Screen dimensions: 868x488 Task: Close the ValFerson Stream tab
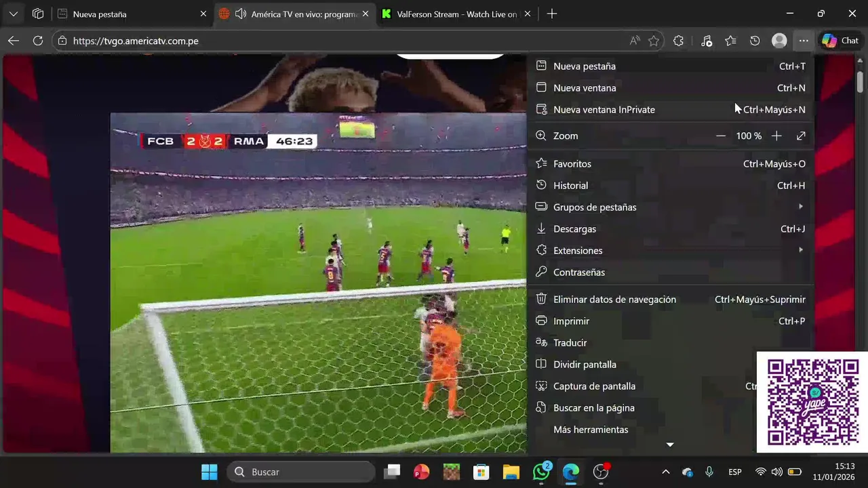tap(528, 14)
